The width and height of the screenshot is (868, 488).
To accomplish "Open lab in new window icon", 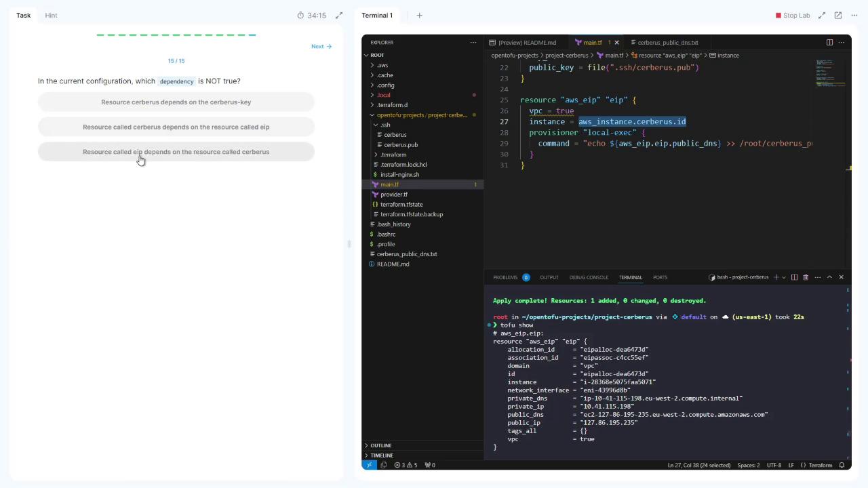I will coord(838,15).
